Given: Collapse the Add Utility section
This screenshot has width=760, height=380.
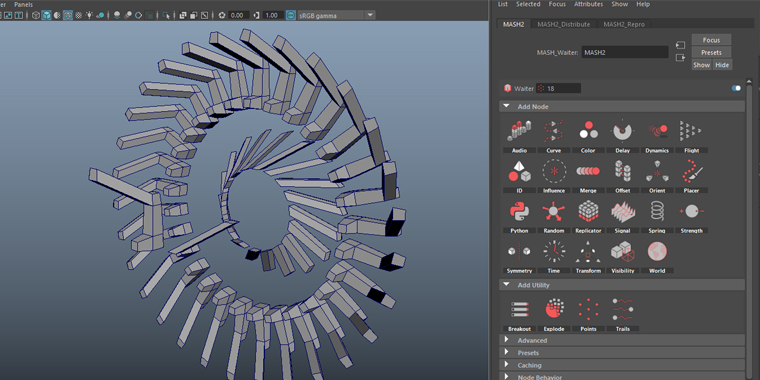Looking at the screenshot, I should 622,285.
